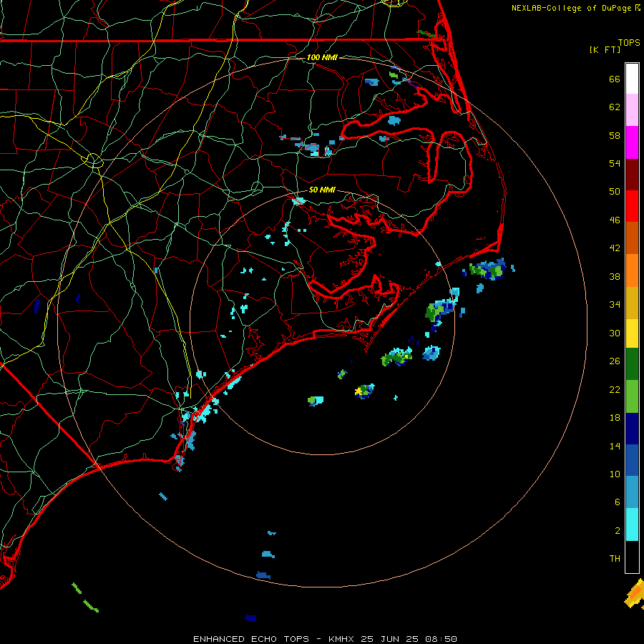
Task: Click the 58 legend scale value
Action: (x=615, y=135)
